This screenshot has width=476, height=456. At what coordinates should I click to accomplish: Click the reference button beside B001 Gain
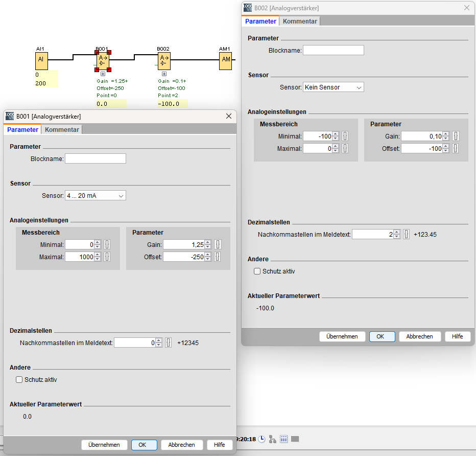tap(218, 245)
